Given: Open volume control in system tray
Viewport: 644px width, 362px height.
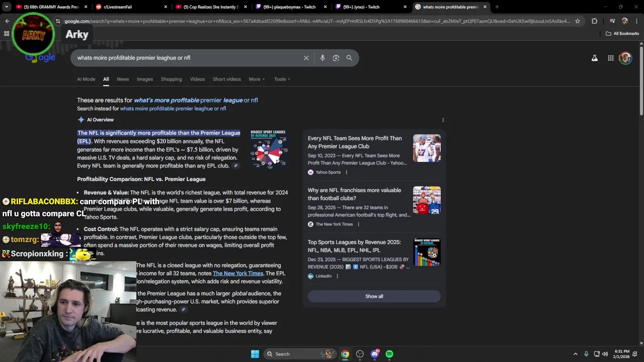Looking at the screenshot, I should coord(605,354).
